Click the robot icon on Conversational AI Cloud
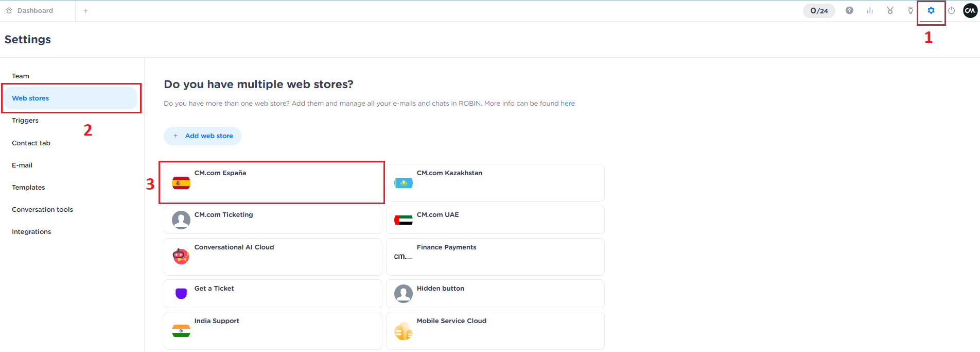The width and height of the screenshot is (980, 352). [x=181, y=257]
